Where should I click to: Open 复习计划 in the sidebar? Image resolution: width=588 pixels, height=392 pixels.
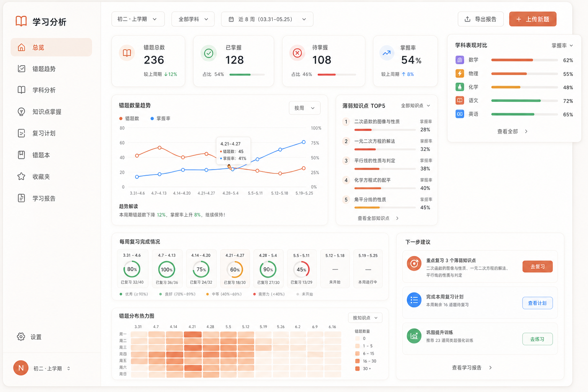pyautogui.click(x=51, y=133)
